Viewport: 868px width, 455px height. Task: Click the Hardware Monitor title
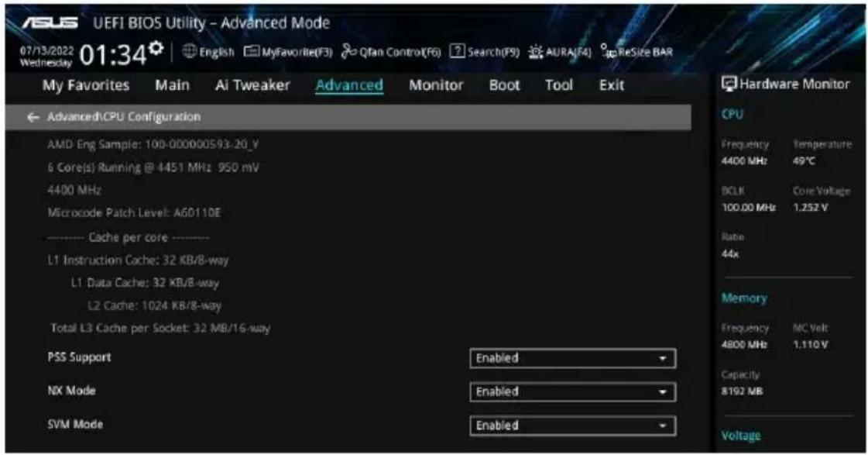(794, 84)
